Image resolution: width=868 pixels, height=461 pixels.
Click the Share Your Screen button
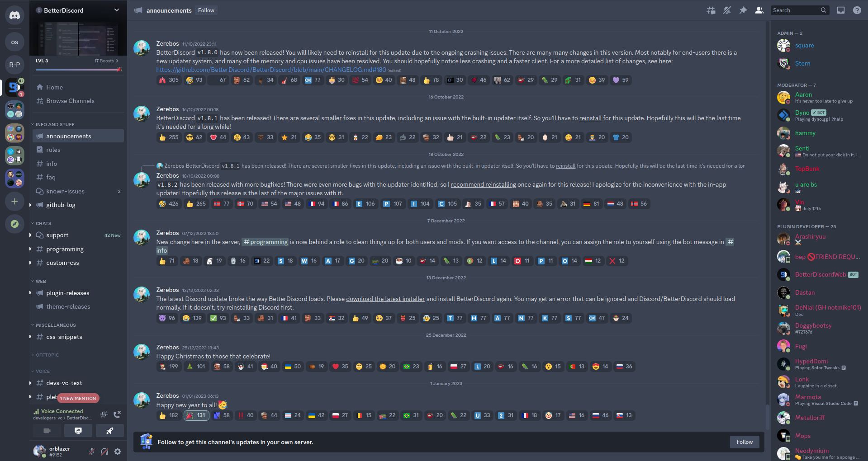pyautogui.click(x=78, y=431)
